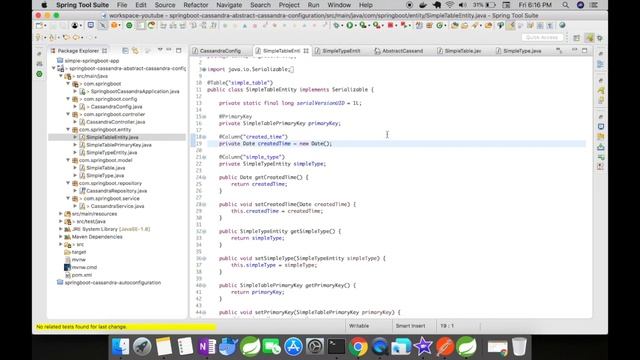Open the New wizard dropdown arrow
640x360 pixels.
tap(45, 26)
